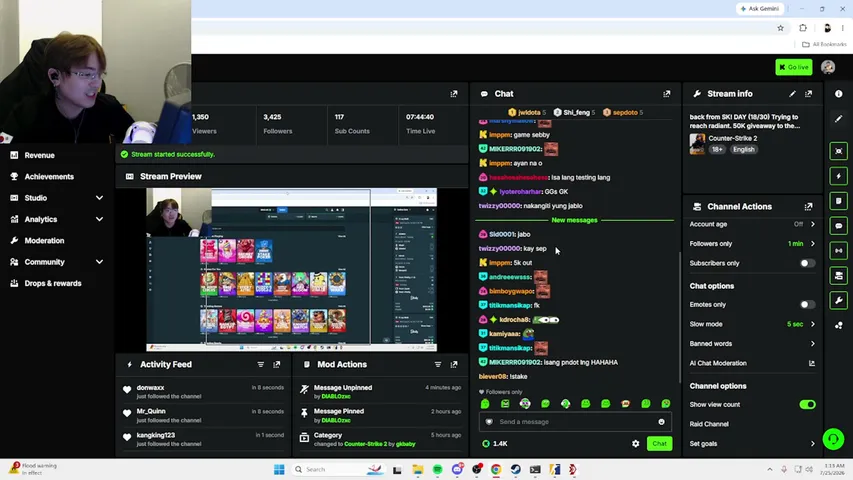This screenshot has width=853, height=480.
Task: Open Slow mode duration chevron
Action: click(813, 324)
